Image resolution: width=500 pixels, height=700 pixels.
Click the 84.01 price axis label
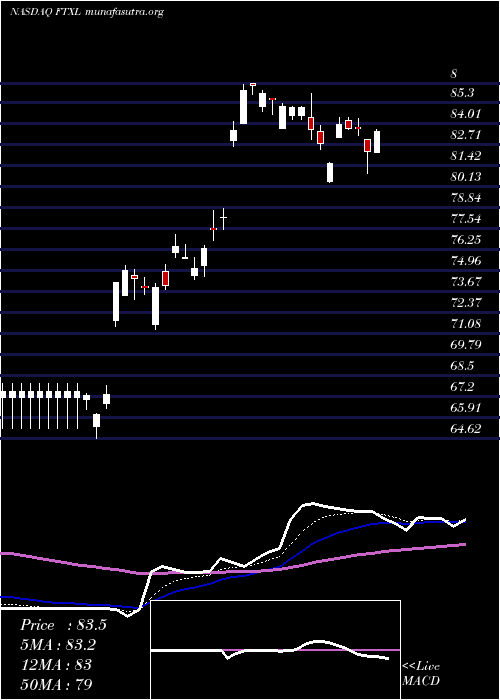pos(466,114)
